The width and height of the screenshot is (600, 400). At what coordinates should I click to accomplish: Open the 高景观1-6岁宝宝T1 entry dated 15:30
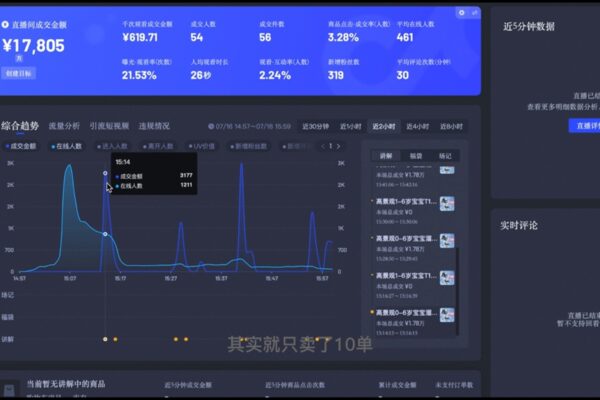[406, 201]
